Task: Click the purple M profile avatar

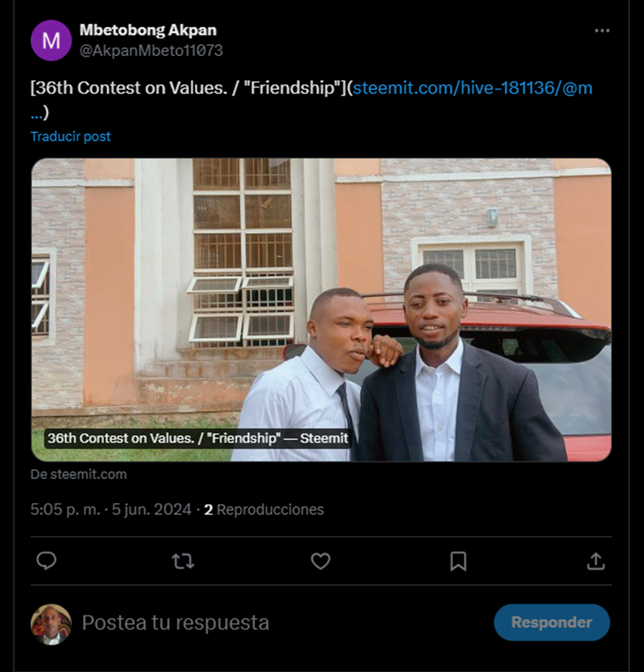Action: [51, 40]
